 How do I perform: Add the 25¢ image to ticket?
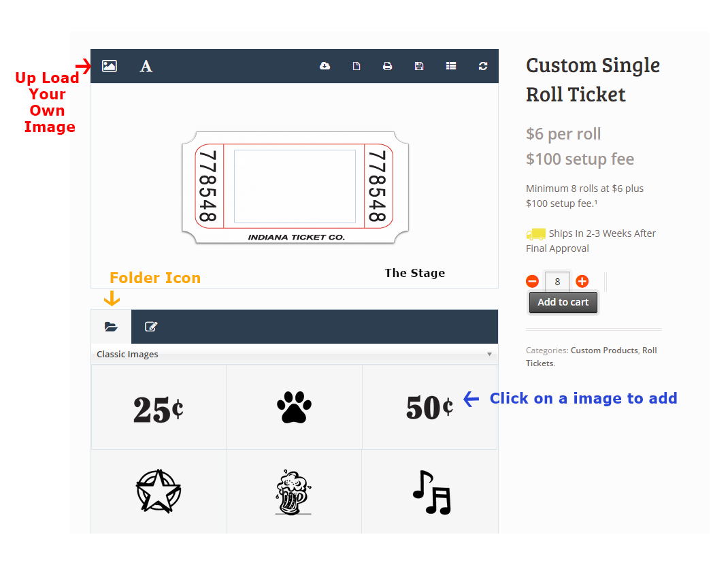click(x=159, y=408)
